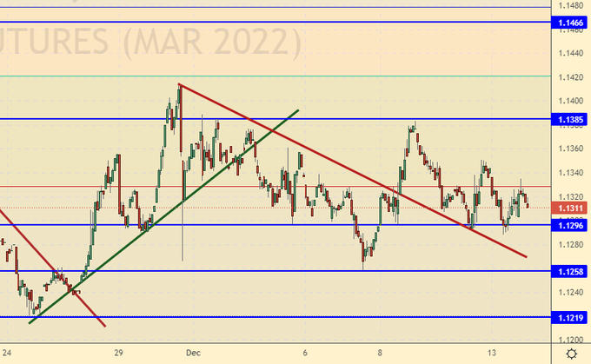The image size is (591, 364).
Task: Click the current price 1.1311 label
Action: (x=570, y=208)
